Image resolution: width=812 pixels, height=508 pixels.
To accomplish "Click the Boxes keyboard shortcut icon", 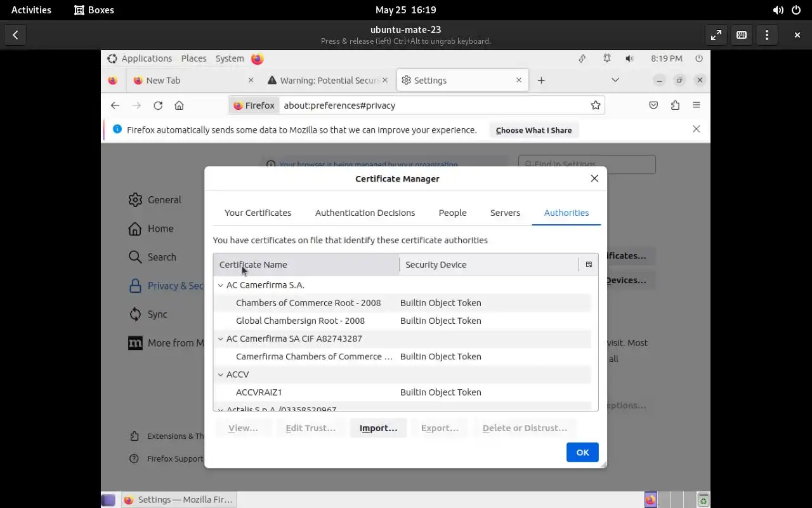I will coord(742,35).
